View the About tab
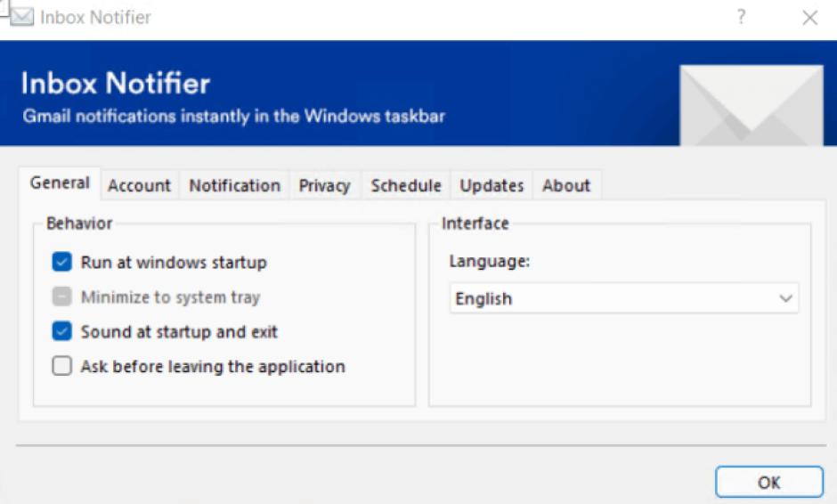Image resolution: width=837 pixels, height=504 pixels. tap(566, 186)
